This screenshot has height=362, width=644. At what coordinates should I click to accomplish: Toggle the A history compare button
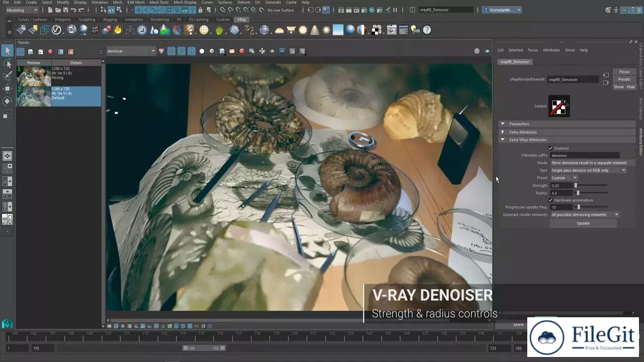point(60,51)
